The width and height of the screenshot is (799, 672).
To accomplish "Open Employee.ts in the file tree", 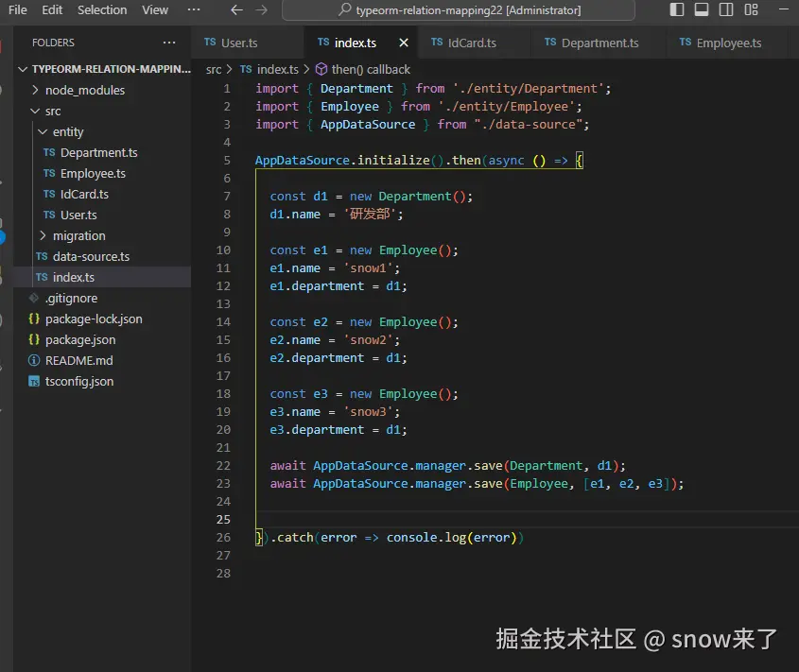I will click(102, 174).
